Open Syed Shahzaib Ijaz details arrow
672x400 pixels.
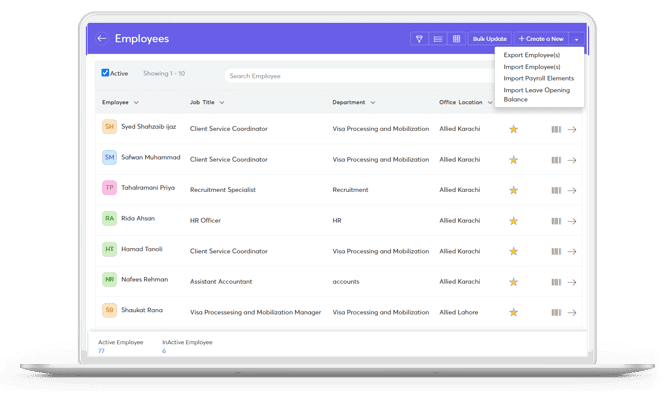point(572,129)
